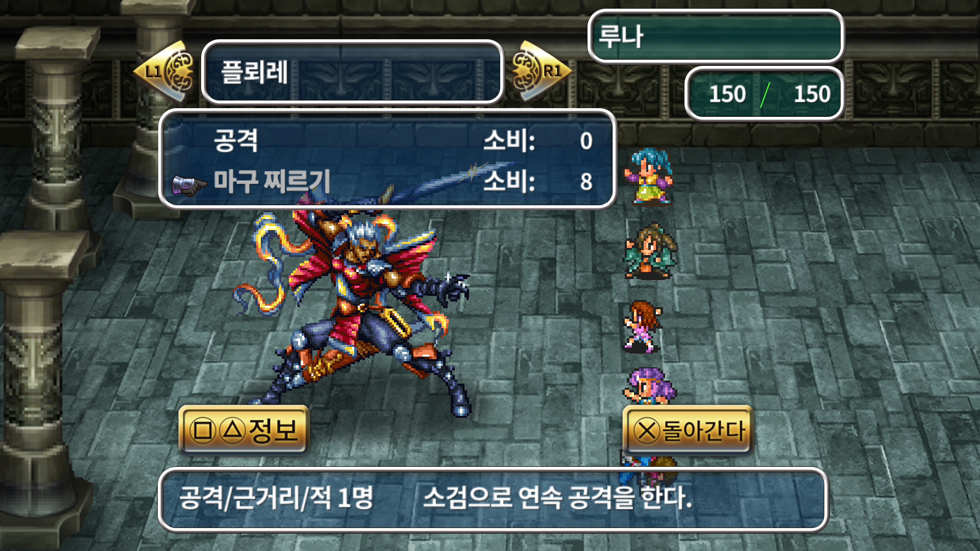The width and height of the screenshot is (980, 551).
Task: Click the triangle symbol on 정보 button
Action: (233, 431)
